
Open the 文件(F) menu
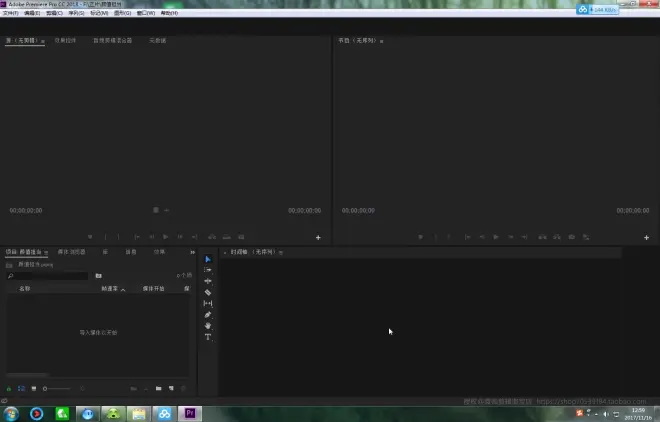pos(11,13)
